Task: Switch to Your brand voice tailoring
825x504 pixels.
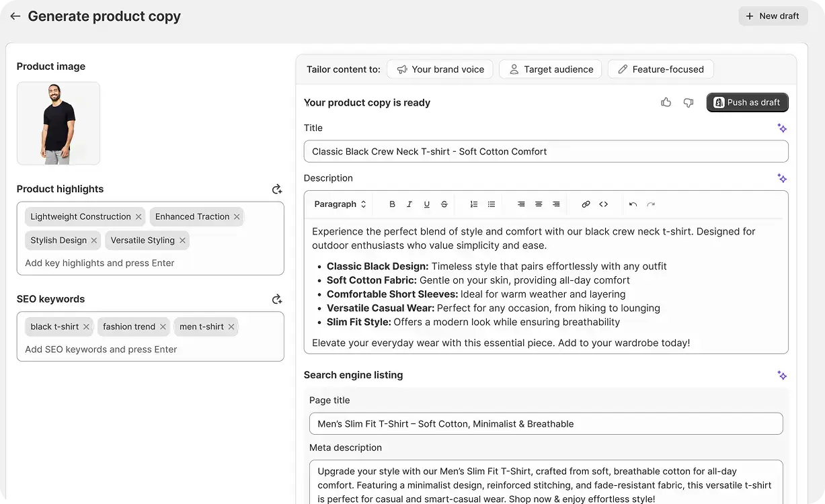Action: 440,69
